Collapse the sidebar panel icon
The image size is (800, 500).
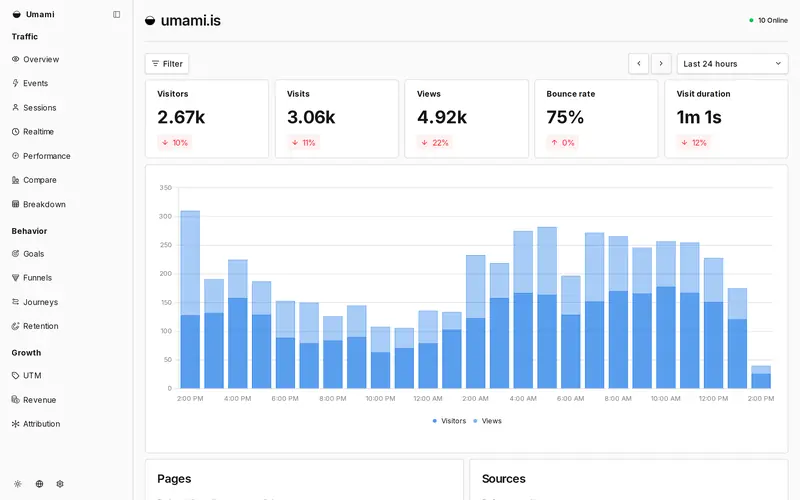[116, 14]
